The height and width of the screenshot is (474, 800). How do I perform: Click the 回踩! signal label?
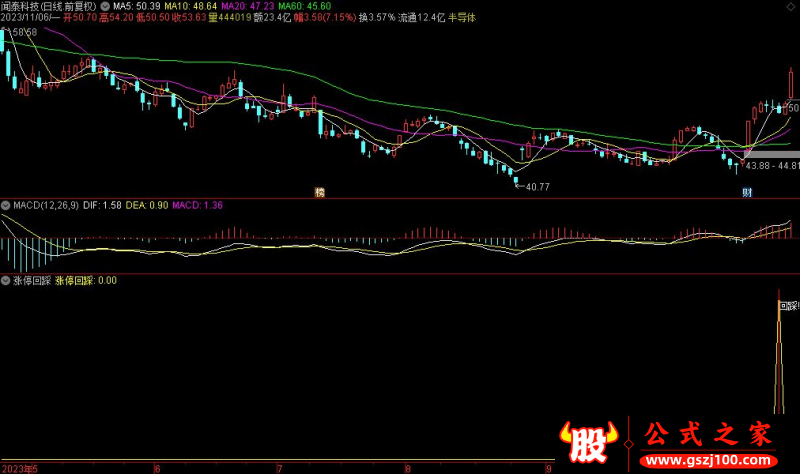pos(789,306)
